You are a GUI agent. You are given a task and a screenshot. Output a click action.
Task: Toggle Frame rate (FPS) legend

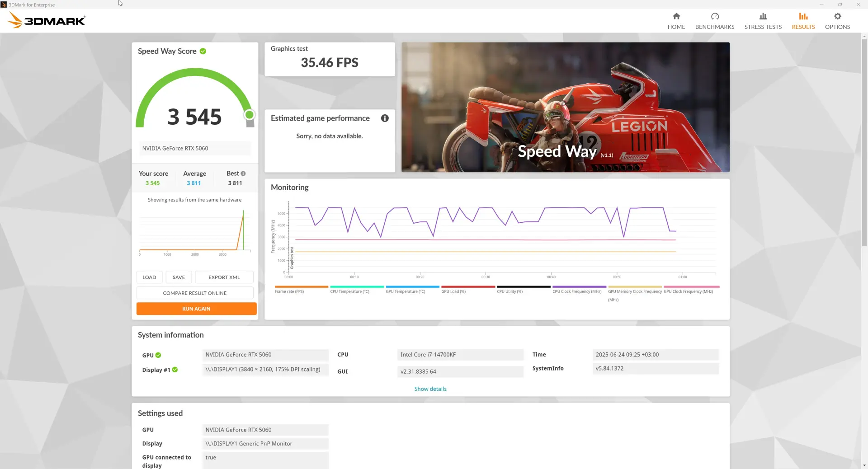301,290
